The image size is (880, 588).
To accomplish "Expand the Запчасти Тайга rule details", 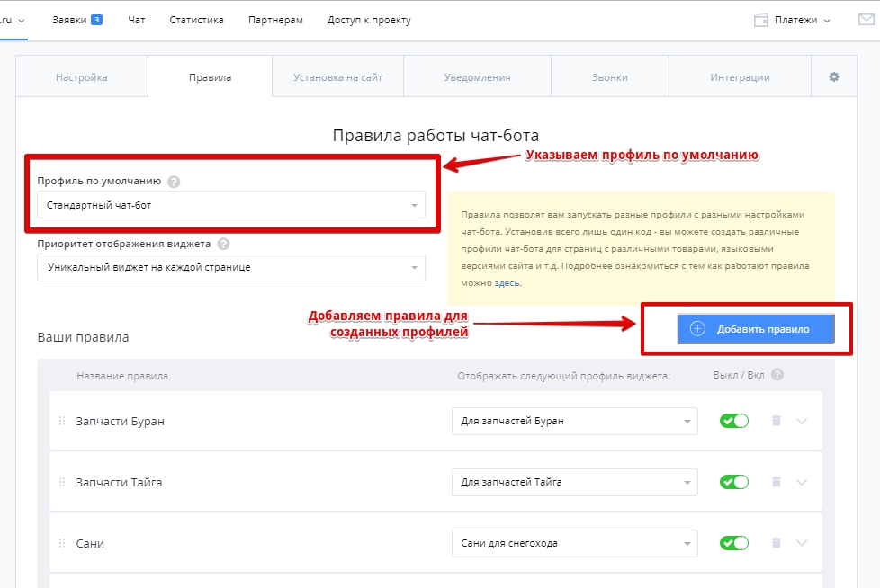I will [x=802, y=482].
